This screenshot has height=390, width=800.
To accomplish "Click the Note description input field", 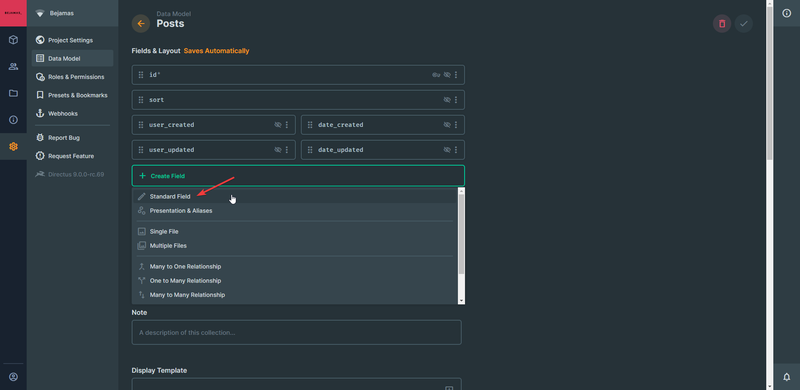I will pyautogui.click(x=296, y=332).
